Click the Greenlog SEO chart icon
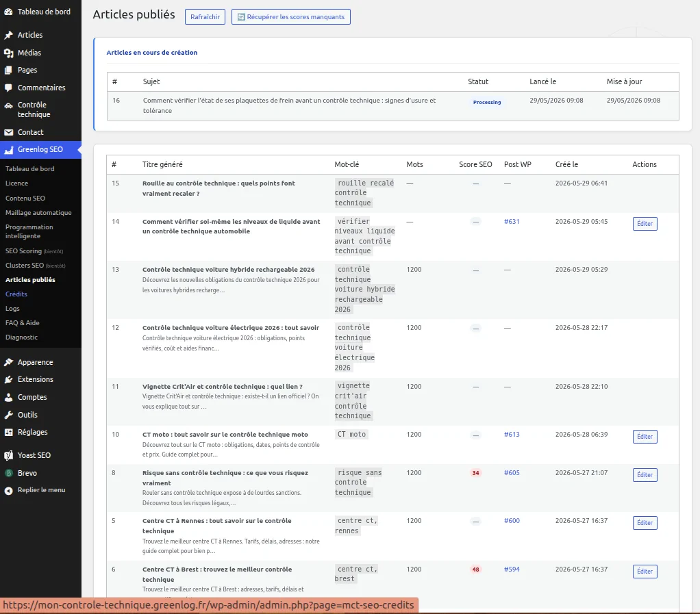The height and width of the screenshot is (614, 700). tap(8, 150)
